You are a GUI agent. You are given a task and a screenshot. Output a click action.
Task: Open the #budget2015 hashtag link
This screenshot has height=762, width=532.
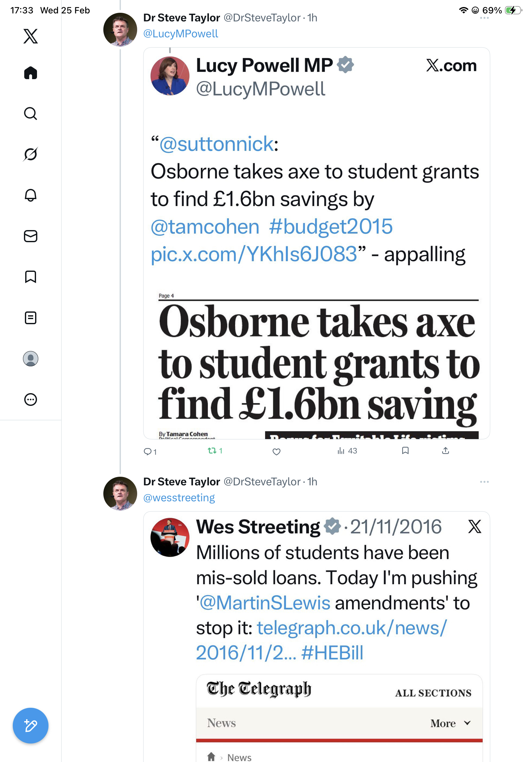pos(331,226)
